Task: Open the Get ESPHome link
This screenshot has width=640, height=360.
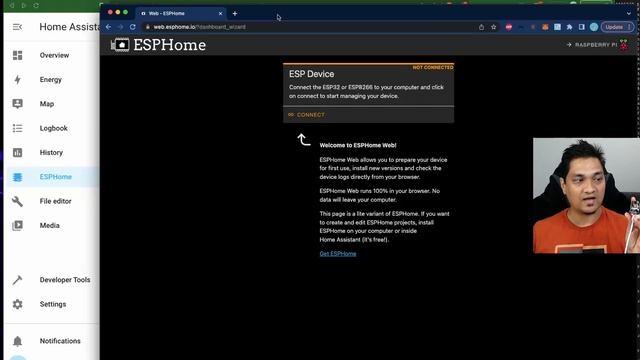Action: pyautogui.click(x=338, y=253)
